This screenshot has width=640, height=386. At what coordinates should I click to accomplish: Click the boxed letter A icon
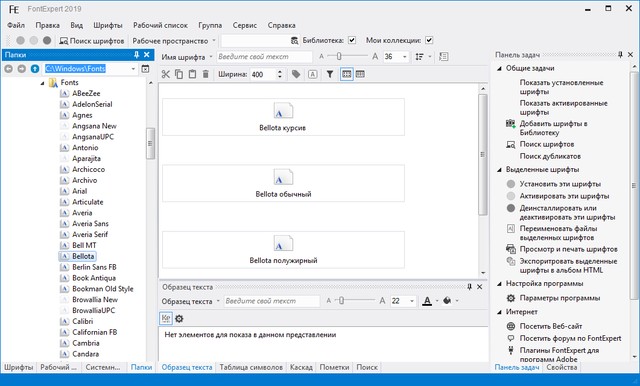pyautogui.click(x=313, y=74)
